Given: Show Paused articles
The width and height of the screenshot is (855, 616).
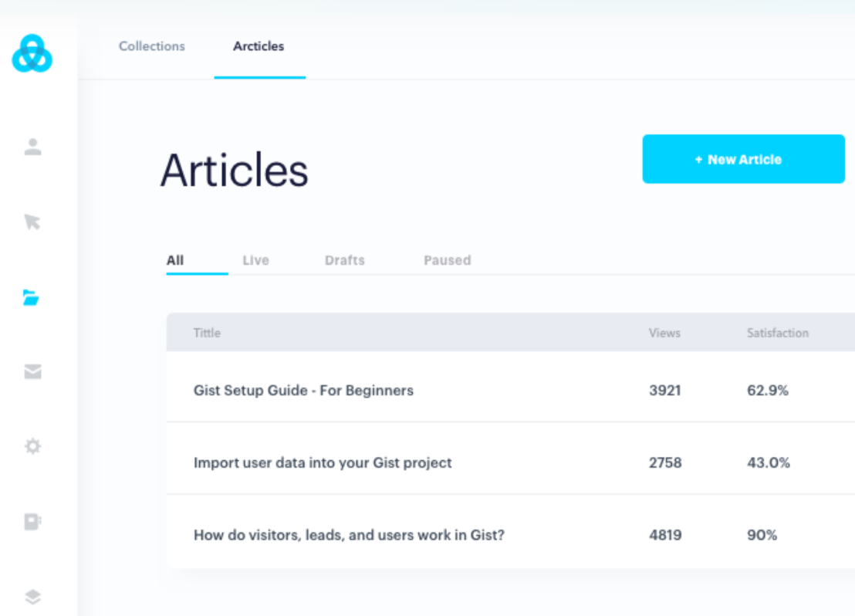Looking at the screenshot, I should 447,260.
